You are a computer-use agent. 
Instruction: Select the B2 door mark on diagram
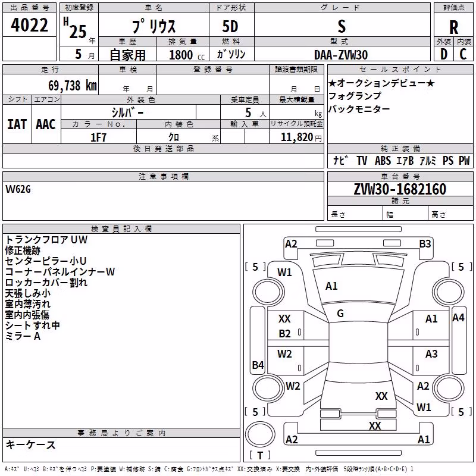[285, 334]
